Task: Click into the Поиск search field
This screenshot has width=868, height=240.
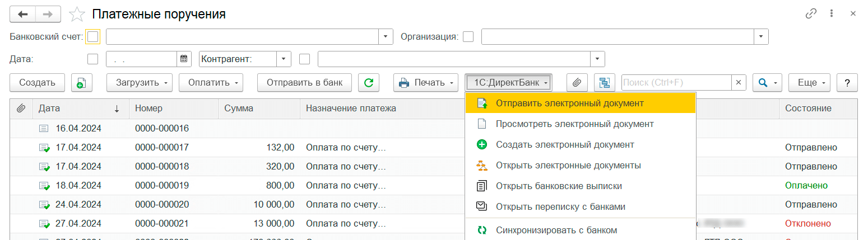Action: coord(676,83)
